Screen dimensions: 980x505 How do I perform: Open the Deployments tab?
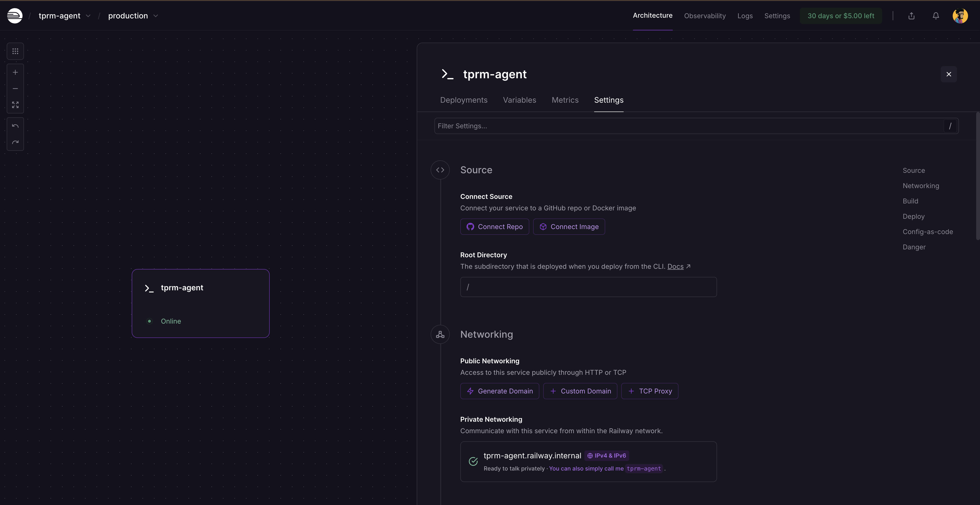463,100
